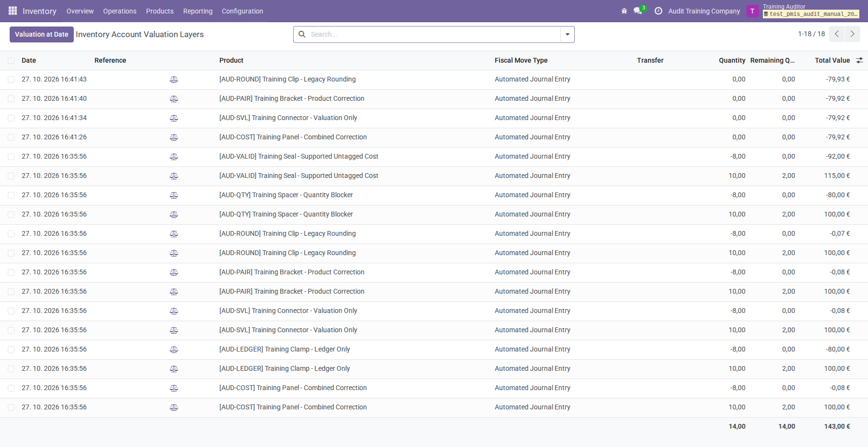
Task: Focus the Search input field
Action: pyautogui.click(x=434, y=34)
